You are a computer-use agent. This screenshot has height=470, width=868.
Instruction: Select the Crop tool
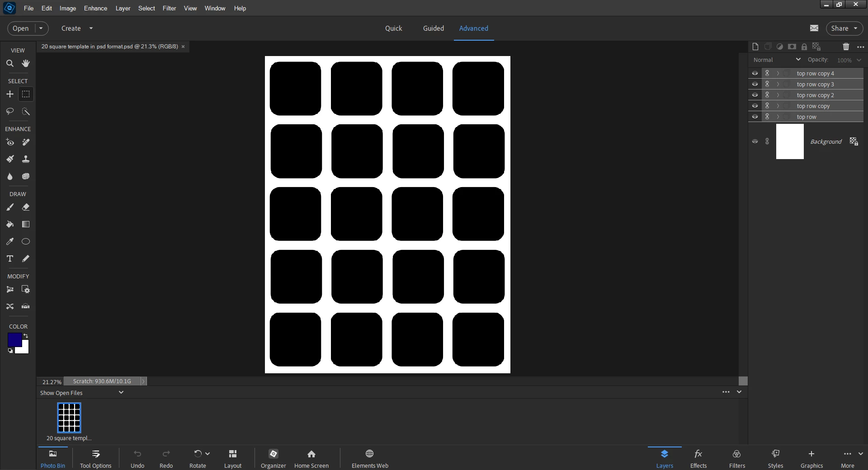pyautogui.click(x=9, y=289)
